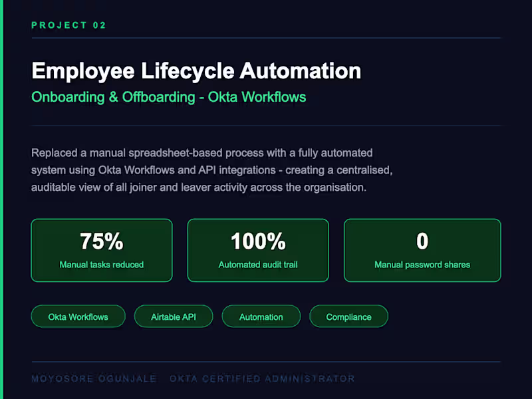Click the 'Manual tasks reduced' caption
The width and height of the screenshot is (532, 399).
pos(102,265)
